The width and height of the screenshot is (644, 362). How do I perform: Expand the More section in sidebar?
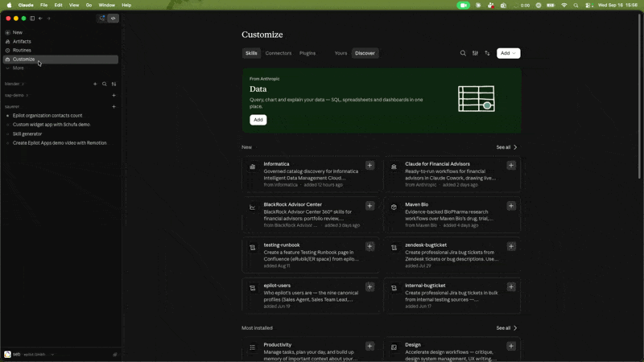click(60, 68)
